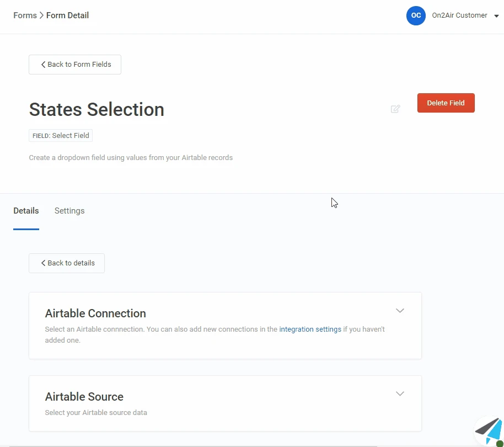Viewport: 504px width, 447px height.
Task: Go back to Form Fields
Action: click(75, 65)
